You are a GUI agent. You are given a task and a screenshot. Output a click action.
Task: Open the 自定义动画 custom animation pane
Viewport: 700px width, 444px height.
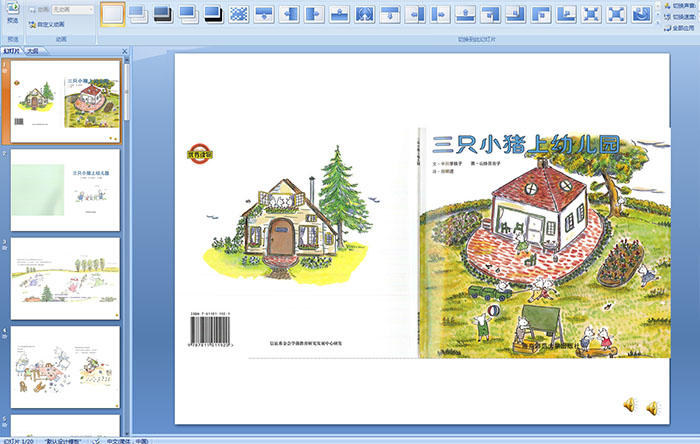(46, 25)
